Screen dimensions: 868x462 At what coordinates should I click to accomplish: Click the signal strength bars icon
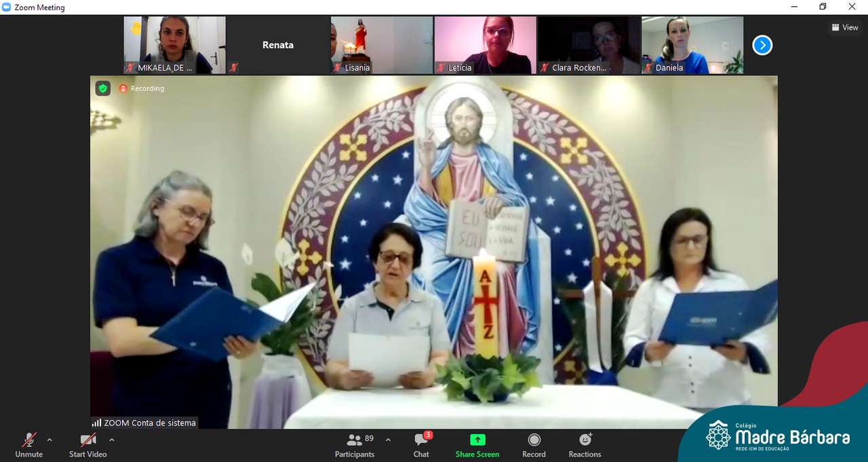[96, 423]
